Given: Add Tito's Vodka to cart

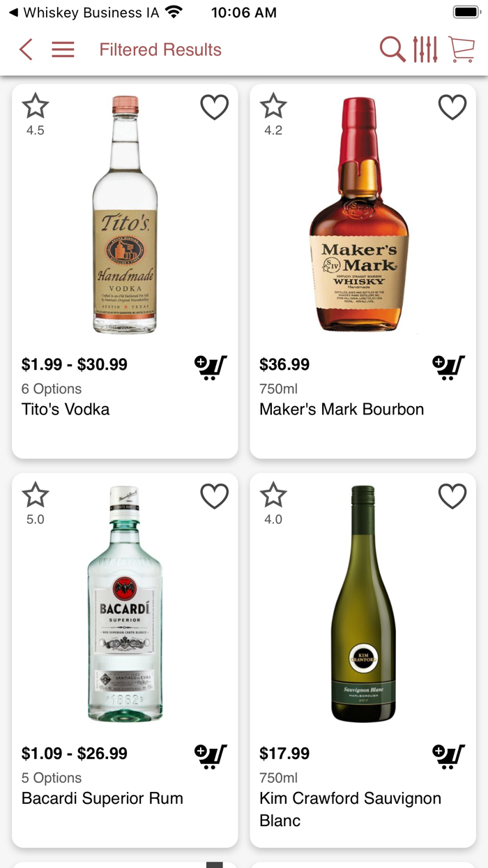Looking at the screenshot, I should [x=210, y=366].
